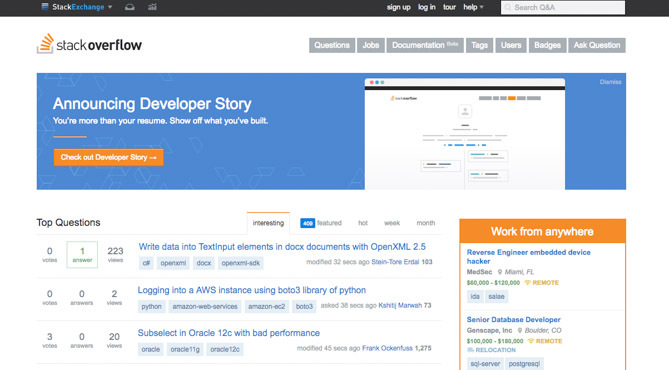This screenshot has height=370, width=669.
Task: Open the OpenXML TextInput question
Action: 282,247
